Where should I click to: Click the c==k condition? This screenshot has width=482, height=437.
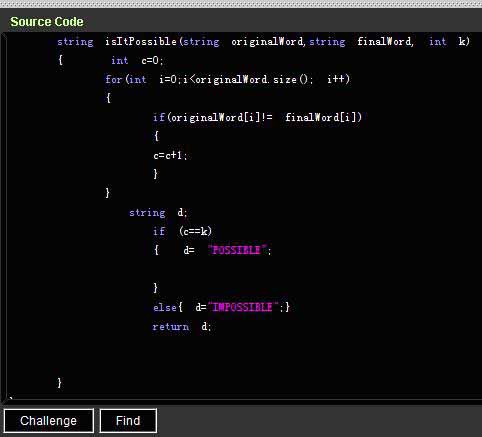point(195,231)
